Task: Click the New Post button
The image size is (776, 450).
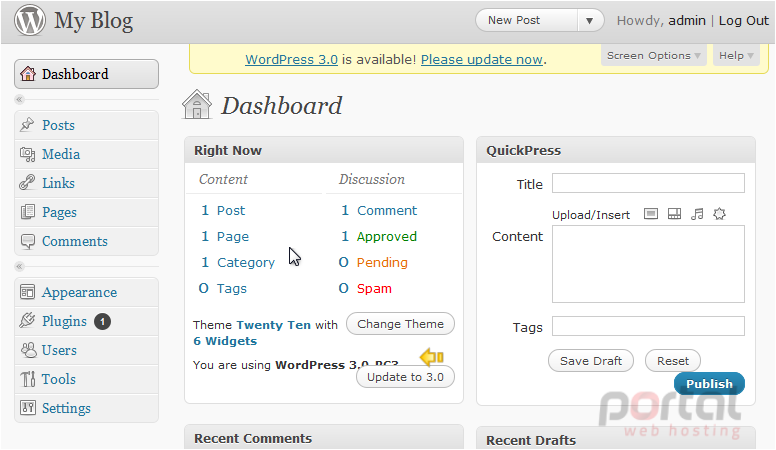Action: click(527, 21)
